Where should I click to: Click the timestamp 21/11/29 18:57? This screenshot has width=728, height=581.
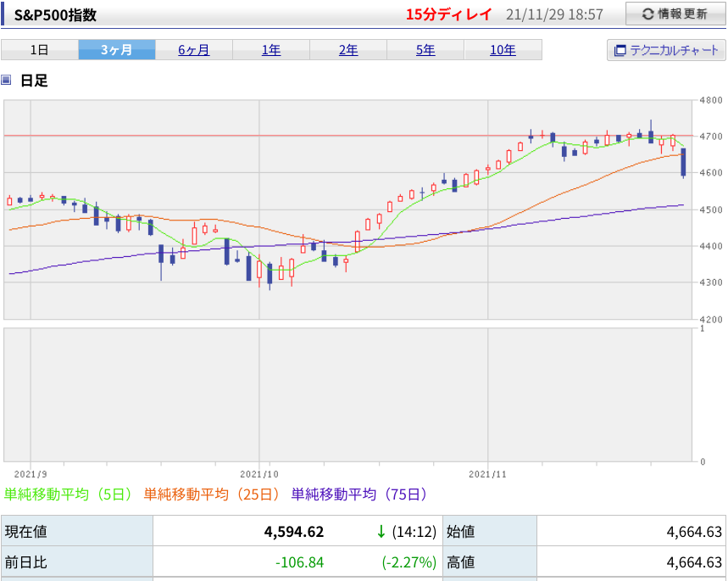pyautogui.click(x=554, y=14)
